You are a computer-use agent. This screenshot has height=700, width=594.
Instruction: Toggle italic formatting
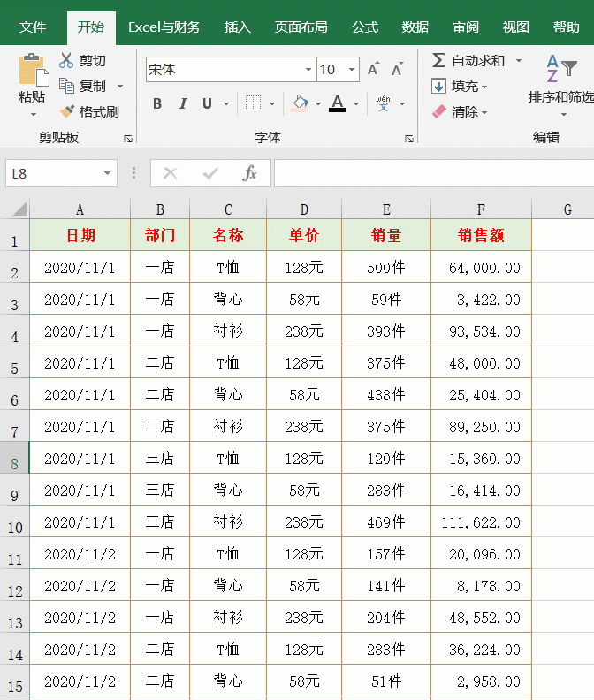click(182, 104)
